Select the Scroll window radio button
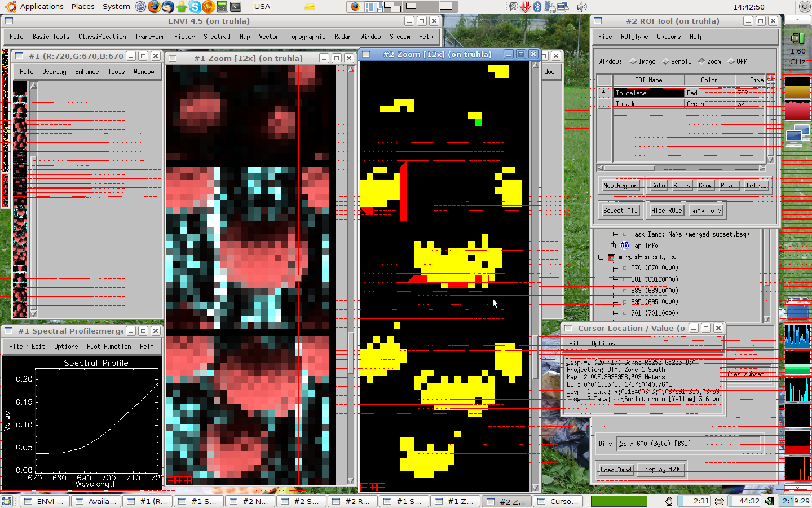This screenshot has width=812, height=508. (665, 62)
